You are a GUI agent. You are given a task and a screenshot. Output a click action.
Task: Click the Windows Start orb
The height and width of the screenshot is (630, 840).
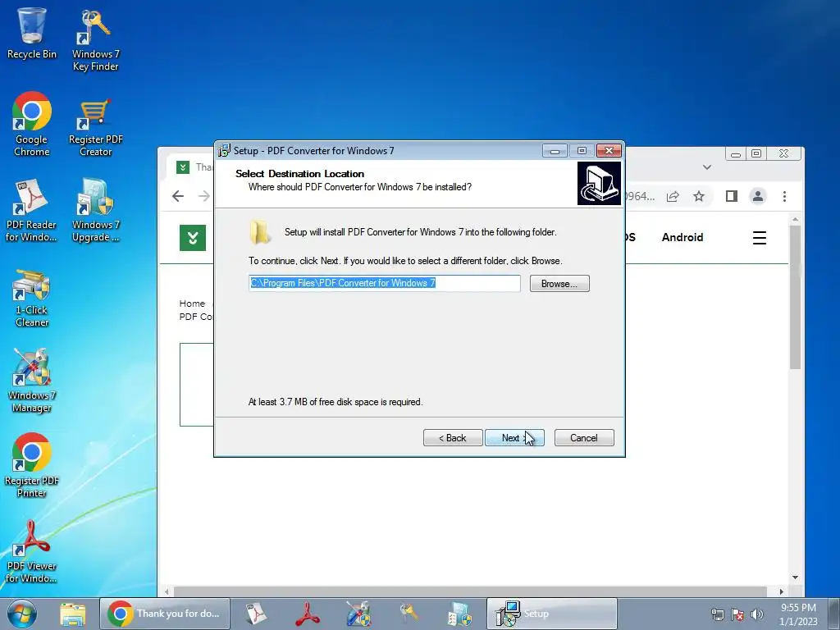tap(21, 614)
